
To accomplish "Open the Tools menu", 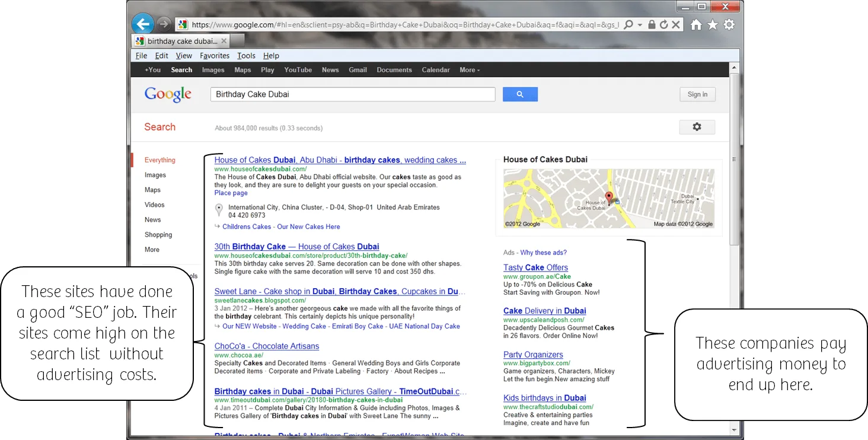I will coord(246,56).
